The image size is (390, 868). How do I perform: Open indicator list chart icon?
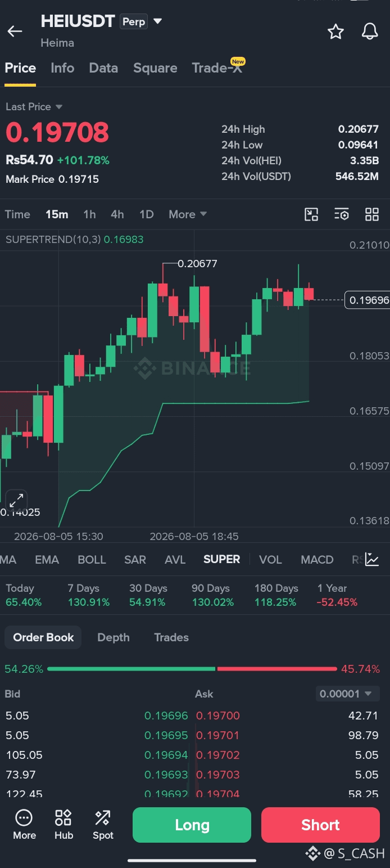click(372, 559)
